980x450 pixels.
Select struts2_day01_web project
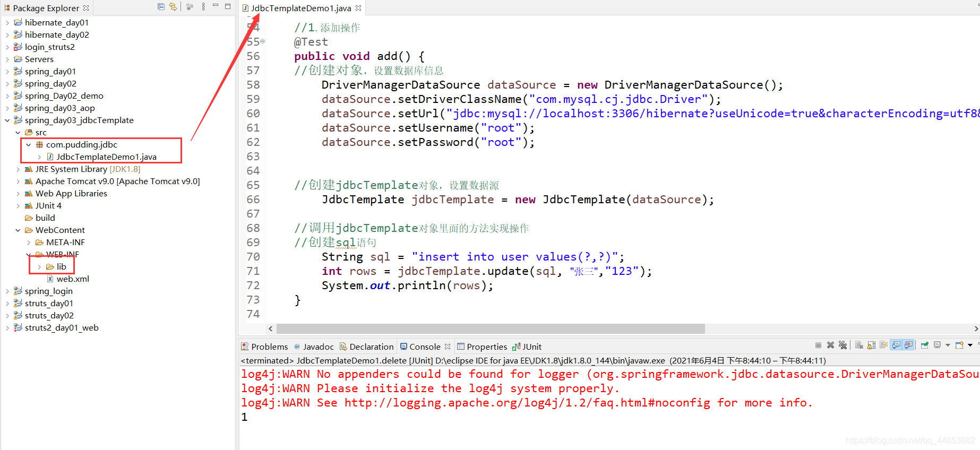(x=62, y=327)
